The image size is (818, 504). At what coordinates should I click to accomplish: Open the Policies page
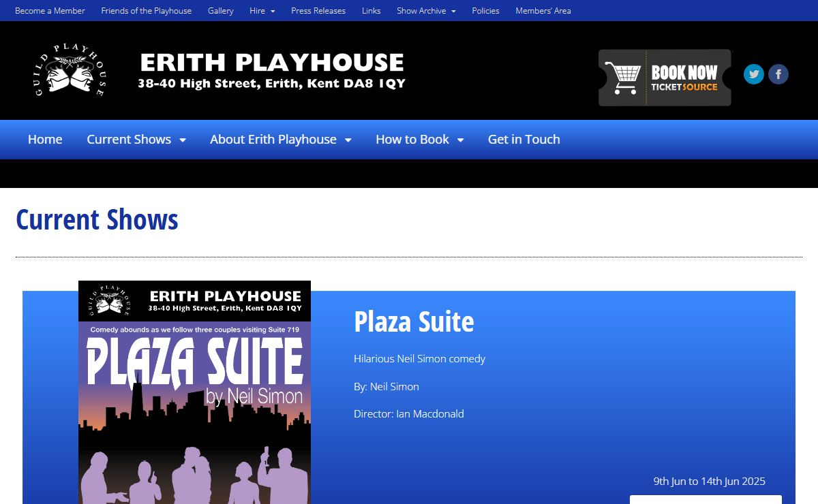[485, 11]
